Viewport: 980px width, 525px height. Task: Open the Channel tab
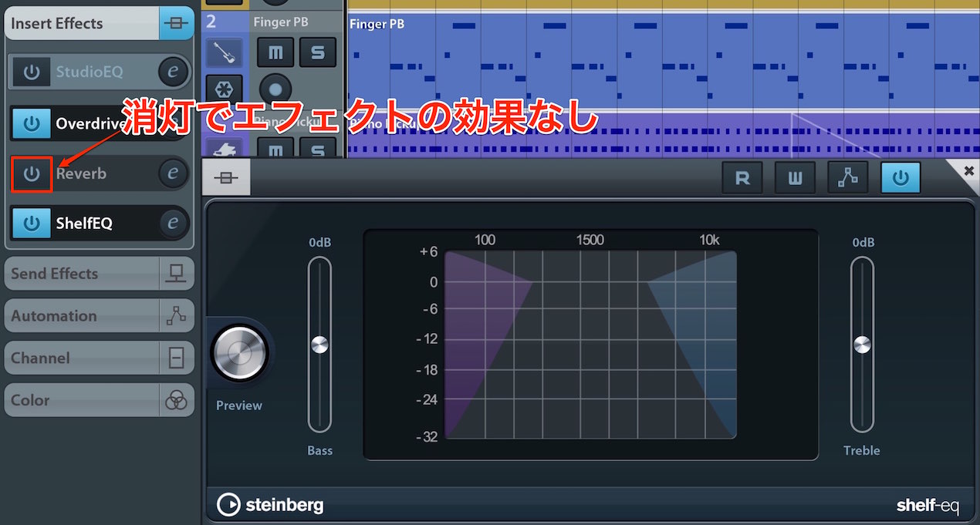(x=99, y=358)
